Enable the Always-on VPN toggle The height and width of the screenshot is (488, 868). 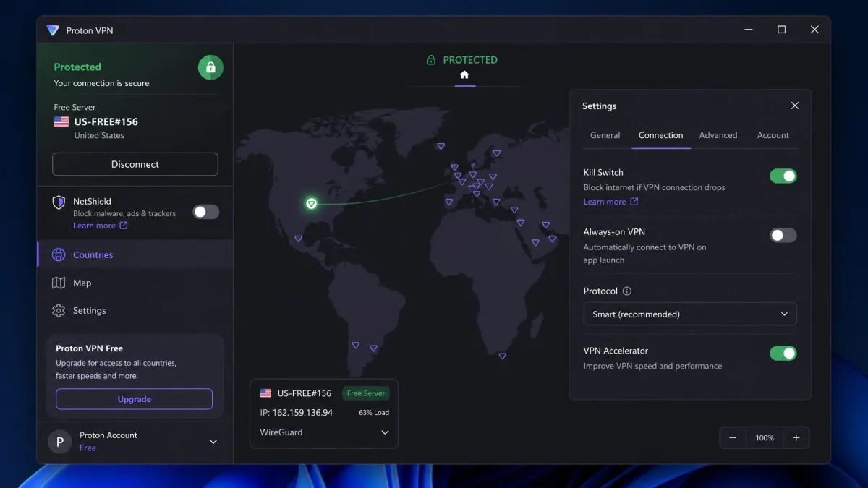[x=783, y=235]
